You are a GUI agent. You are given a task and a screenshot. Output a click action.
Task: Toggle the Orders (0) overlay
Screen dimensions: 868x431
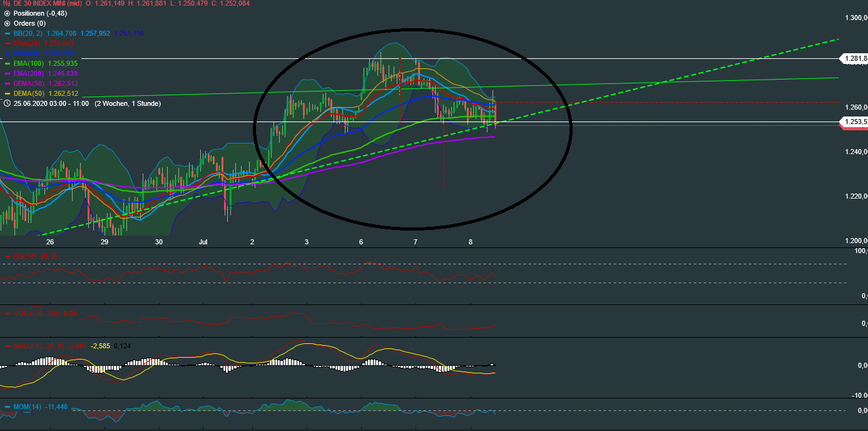[x=6, y=23]
